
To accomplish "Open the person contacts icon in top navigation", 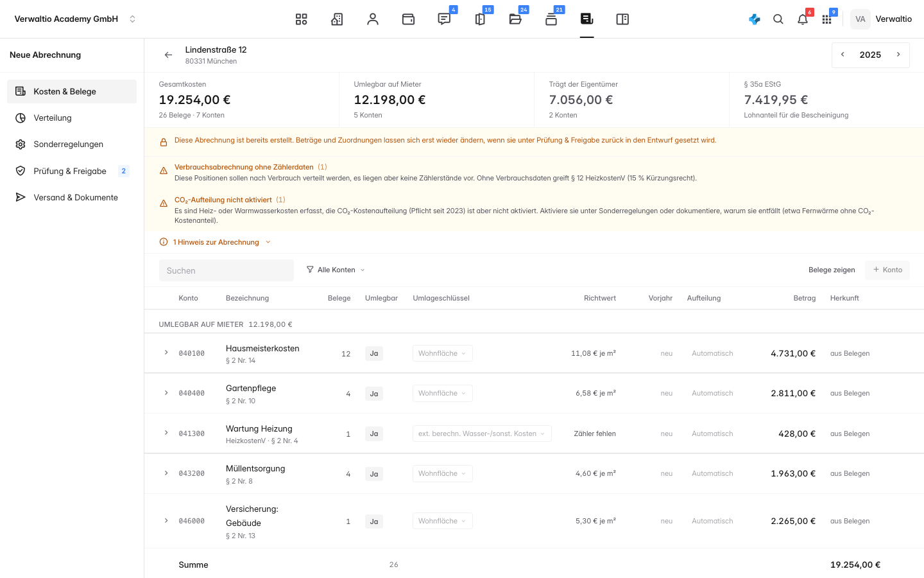I will [373, 19].
